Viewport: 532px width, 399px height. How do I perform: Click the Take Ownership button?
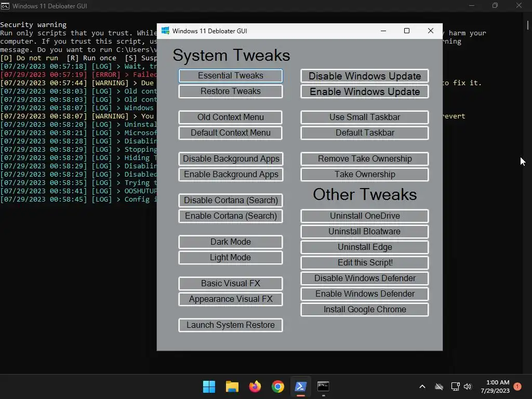coord(365,175)
